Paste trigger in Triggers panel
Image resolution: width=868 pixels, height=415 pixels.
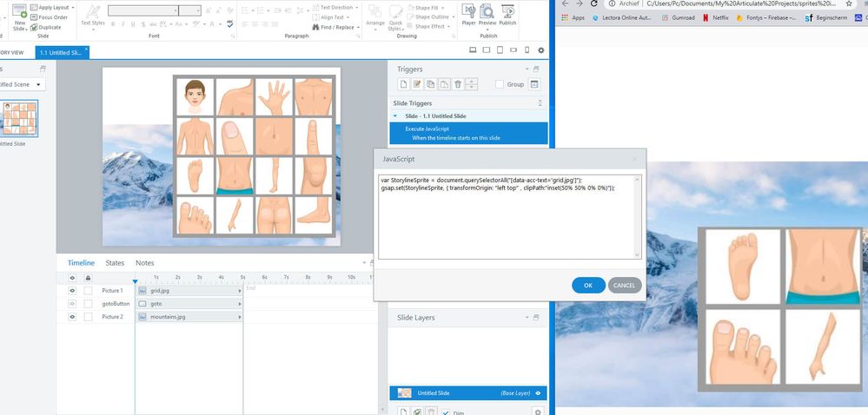(x=444, y=84)
